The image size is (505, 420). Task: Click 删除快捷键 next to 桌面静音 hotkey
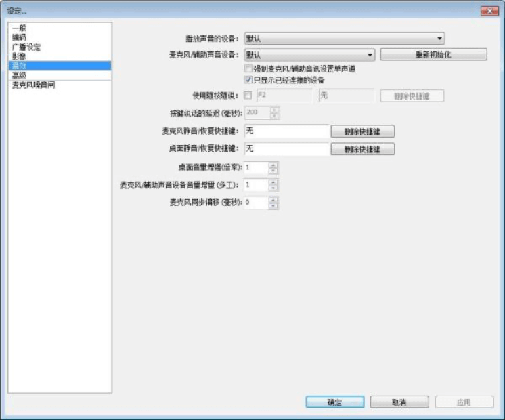click(x=362, y=149)
